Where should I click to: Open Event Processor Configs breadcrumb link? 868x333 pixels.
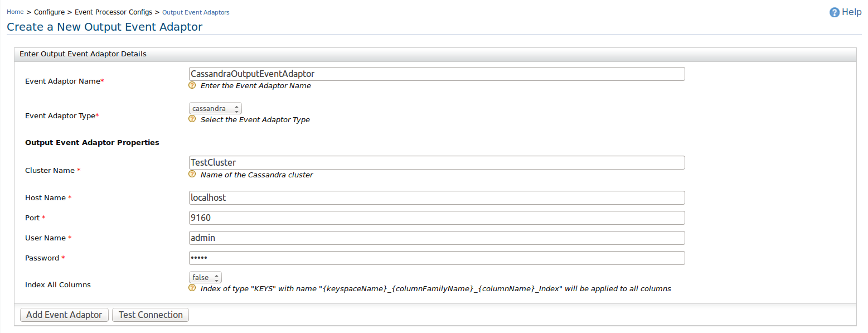113,12
